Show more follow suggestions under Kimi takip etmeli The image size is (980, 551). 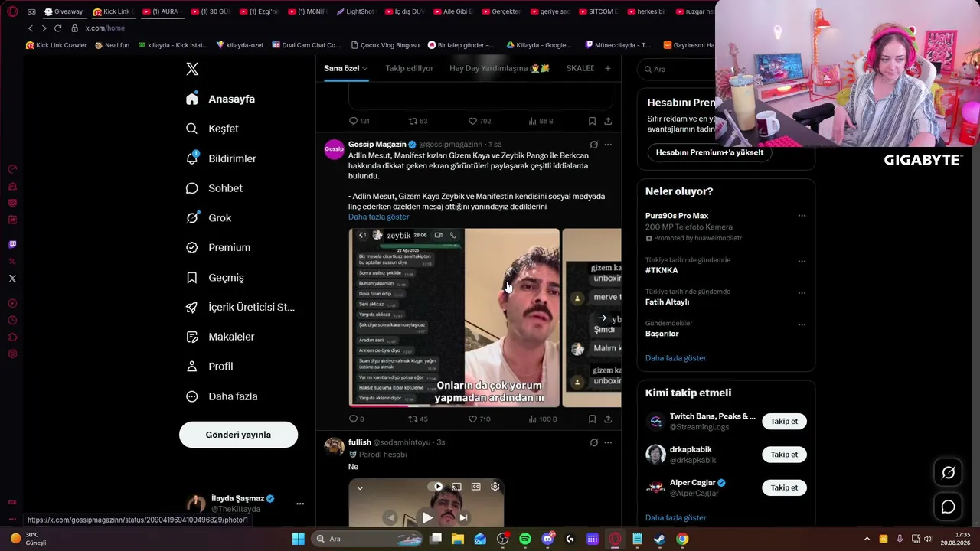(675, 518)
